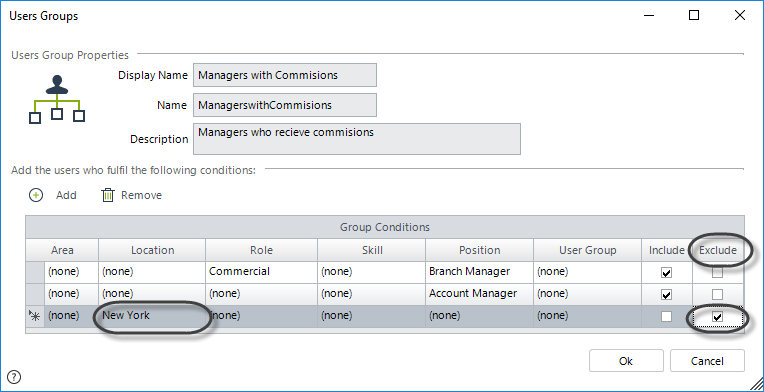The image size is (764, 392).
Task: Click the Area column header
Action: 62,250
